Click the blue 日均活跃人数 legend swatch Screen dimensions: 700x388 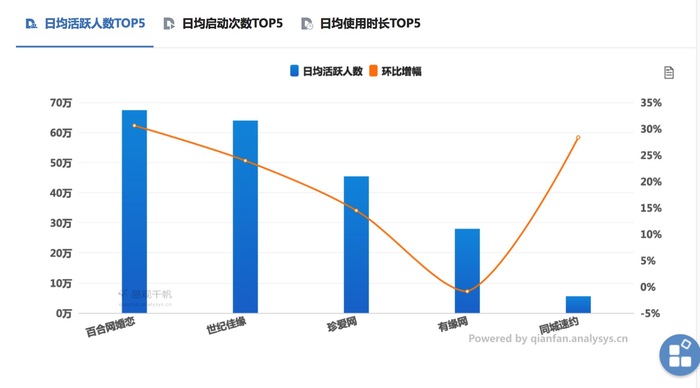[294, 71]
